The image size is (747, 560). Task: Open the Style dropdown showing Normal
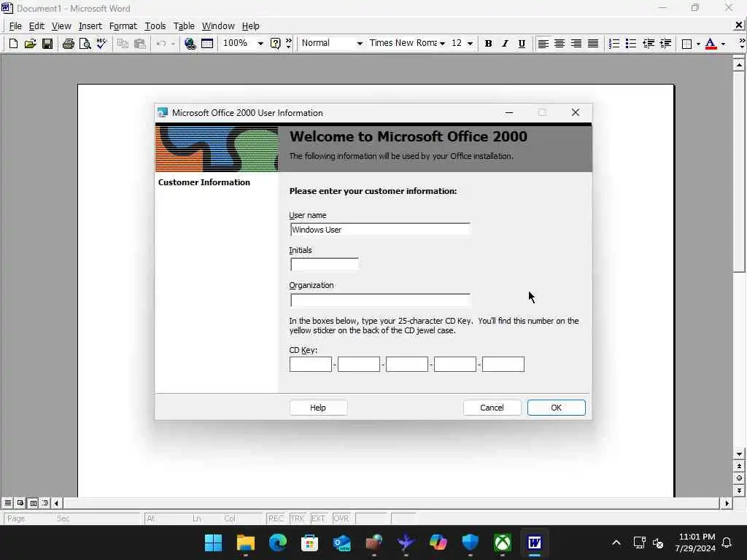click(x=360, y=44)
